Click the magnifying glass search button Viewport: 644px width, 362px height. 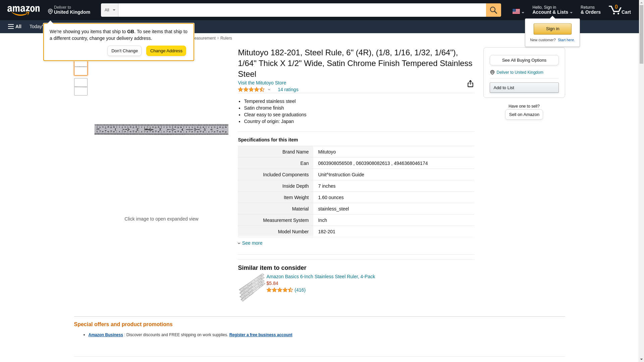coord(493,10)
